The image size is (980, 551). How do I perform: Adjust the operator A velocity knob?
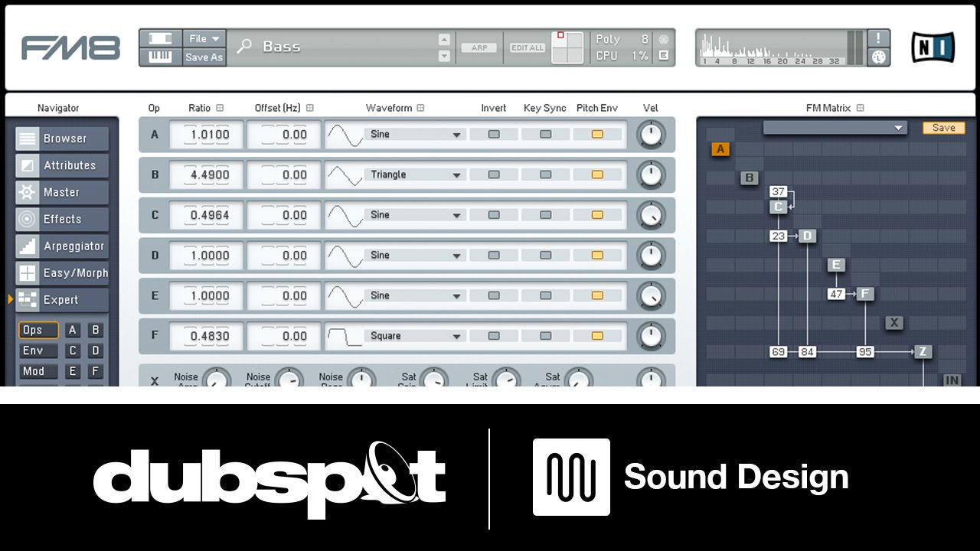tap(651, 135)
